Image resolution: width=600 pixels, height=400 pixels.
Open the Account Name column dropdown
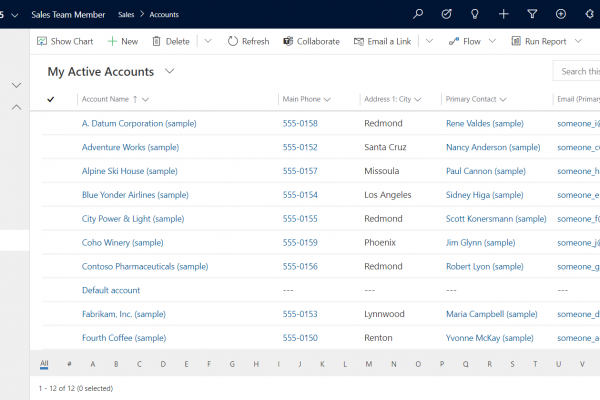145,100
